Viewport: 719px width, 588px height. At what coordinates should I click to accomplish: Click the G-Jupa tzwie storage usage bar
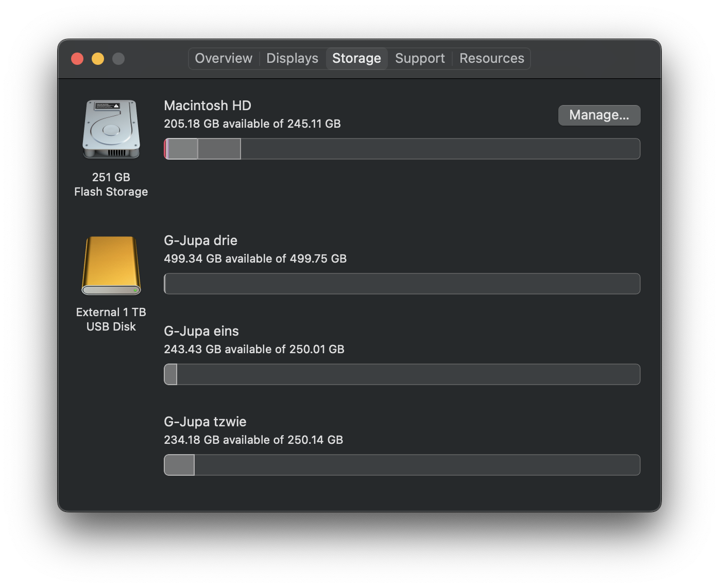click(x=402, y=465)
